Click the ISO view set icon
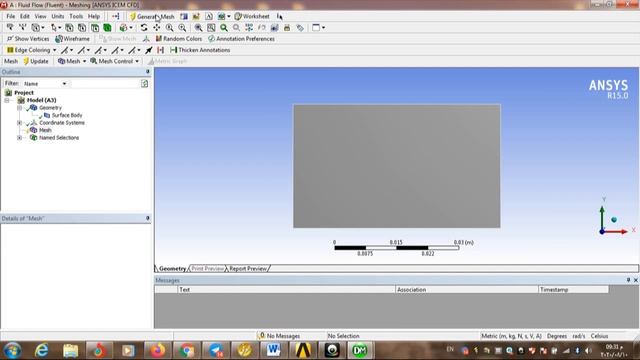The image size is (640, 360). (x=249, y=28)
